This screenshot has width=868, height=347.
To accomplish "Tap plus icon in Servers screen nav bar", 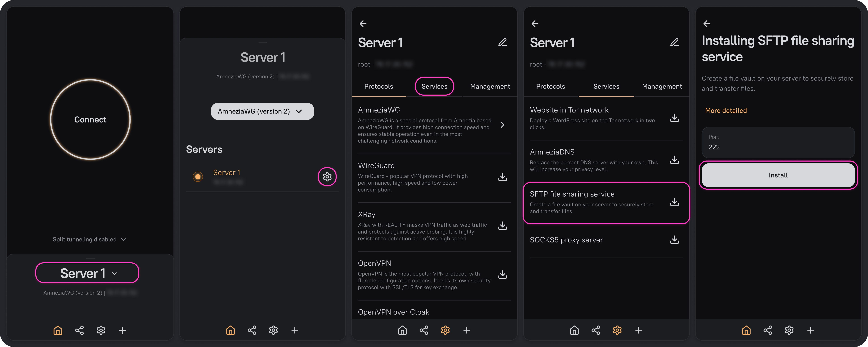I will [x=295, y=330].
